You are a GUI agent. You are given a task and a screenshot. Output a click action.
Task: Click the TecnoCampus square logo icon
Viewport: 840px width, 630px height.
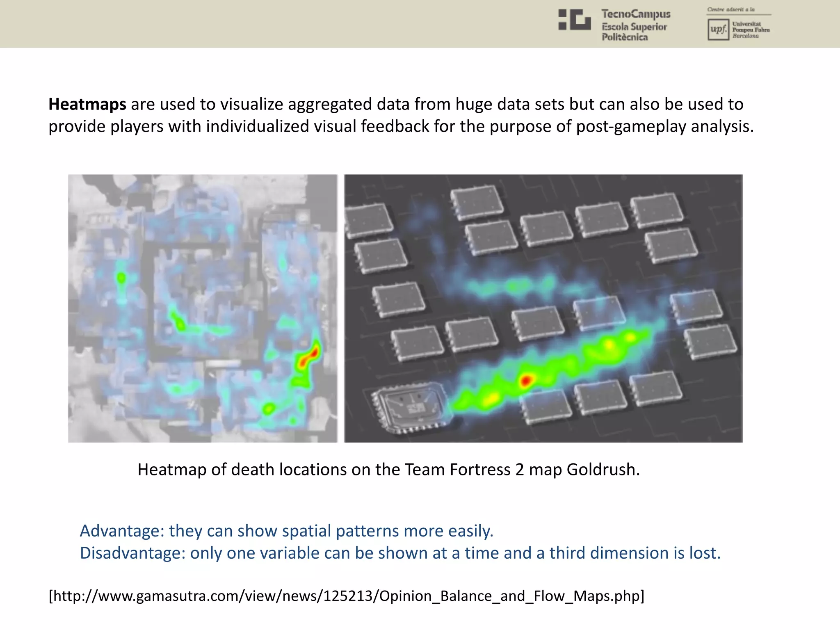(575, 20)
